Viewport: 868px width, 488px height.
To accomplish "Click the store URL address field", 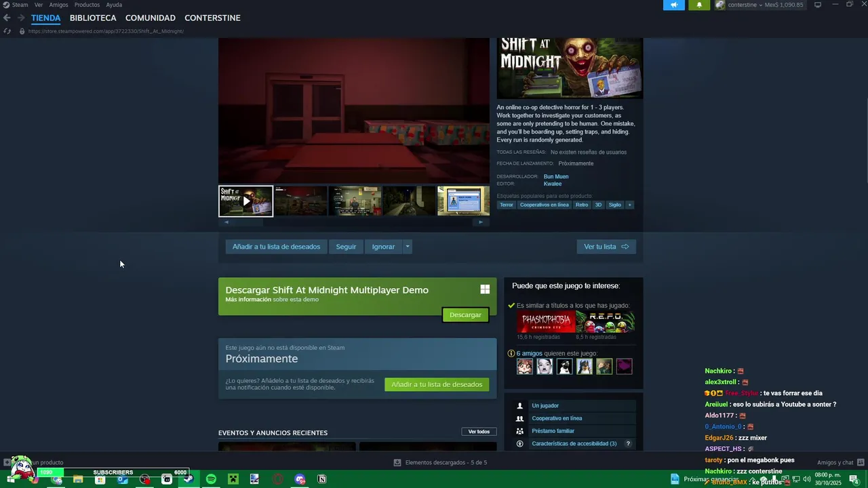I will pyautogui.click(x=106, y=31).
